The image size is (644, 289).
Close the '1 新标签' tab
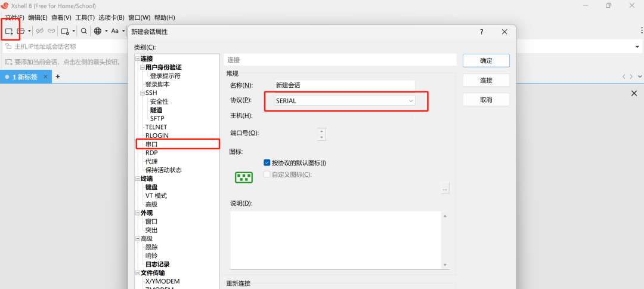click(45, 76)
